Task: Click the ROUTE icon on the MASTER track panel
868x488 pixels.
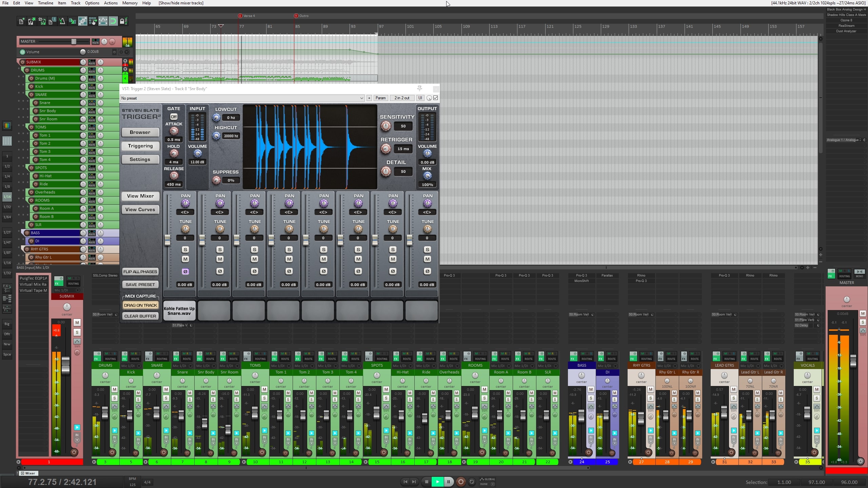Action: [96, 41]
